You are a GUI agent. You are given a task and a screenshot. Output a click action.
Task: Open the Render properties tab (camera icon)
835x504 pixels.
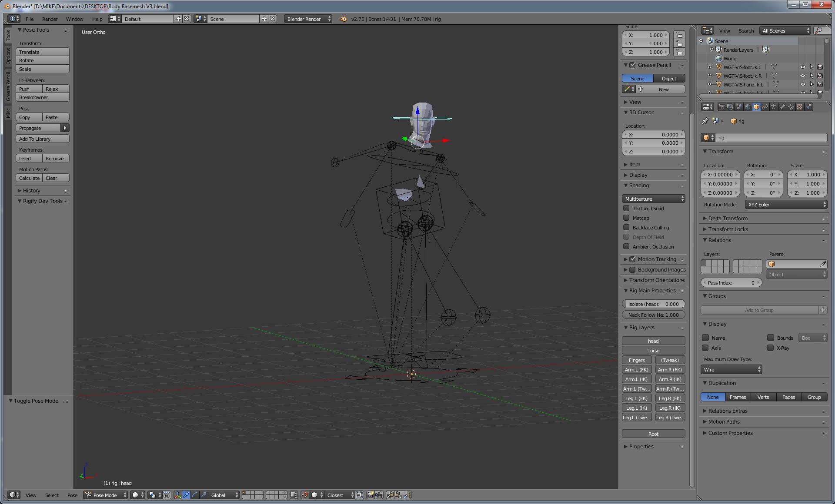tap(722, 107)
